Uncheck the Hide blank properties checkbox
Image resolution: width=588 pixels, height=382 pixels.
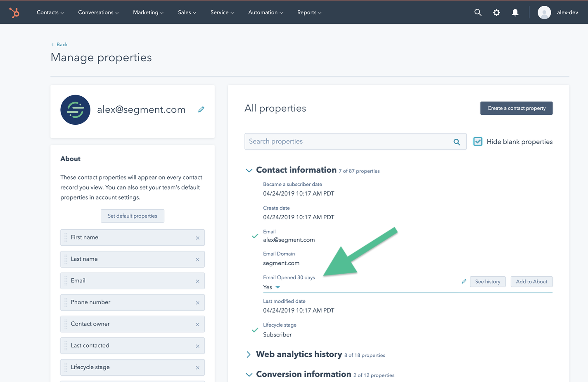(x=478, y=141)
